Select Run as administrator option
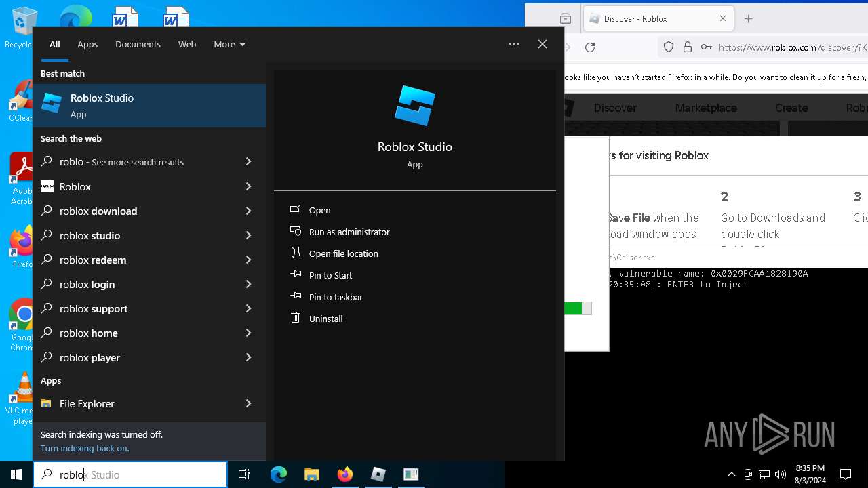Viewport: 868px width, 488px height. click(x=349, y=232)
